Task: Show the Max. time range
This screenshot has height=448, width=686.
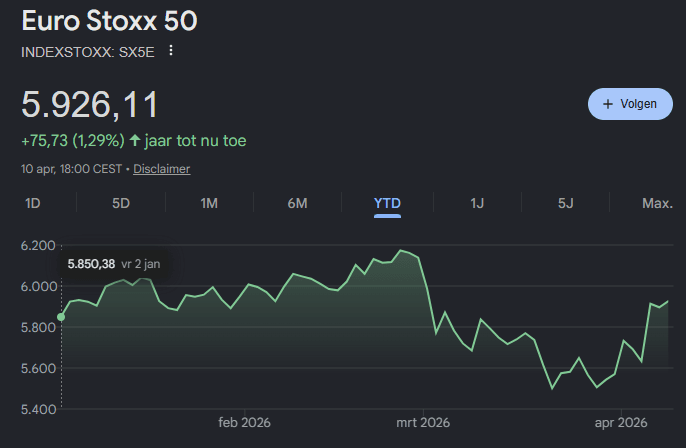Action: click(656, 203)
